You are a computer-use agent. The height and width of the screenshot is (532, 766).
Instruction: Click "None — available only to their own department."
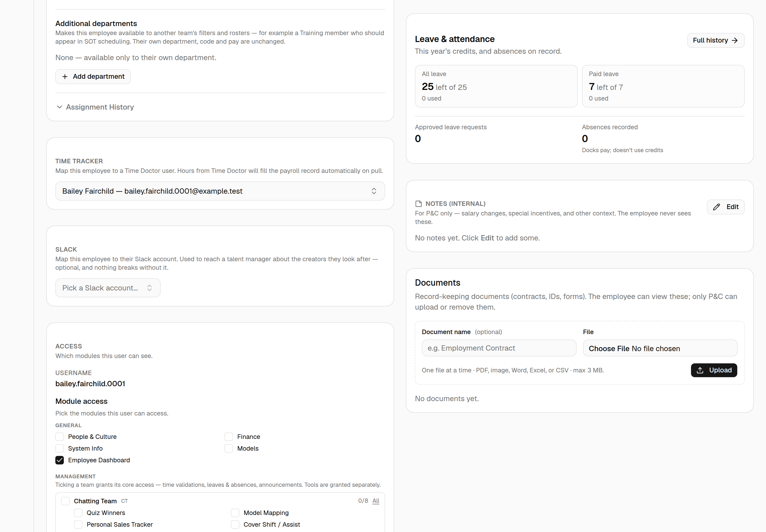[x=136, y=58]
